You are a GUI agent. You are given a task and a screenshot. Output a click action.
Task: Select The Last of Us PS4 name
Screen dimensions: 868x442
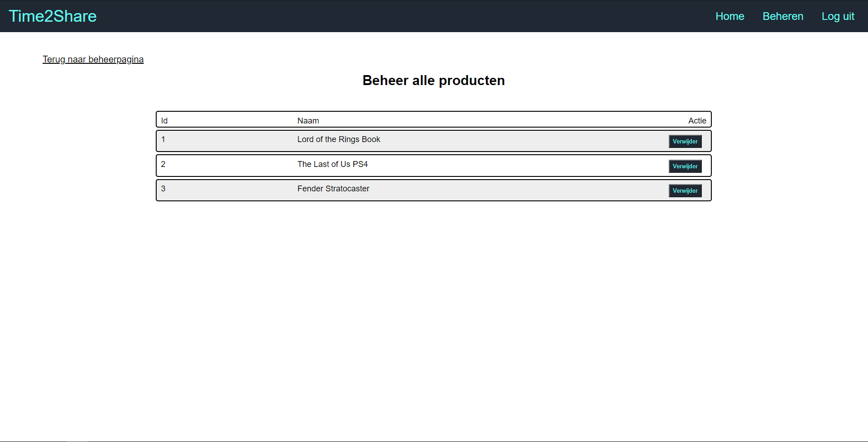click(332, 164)
